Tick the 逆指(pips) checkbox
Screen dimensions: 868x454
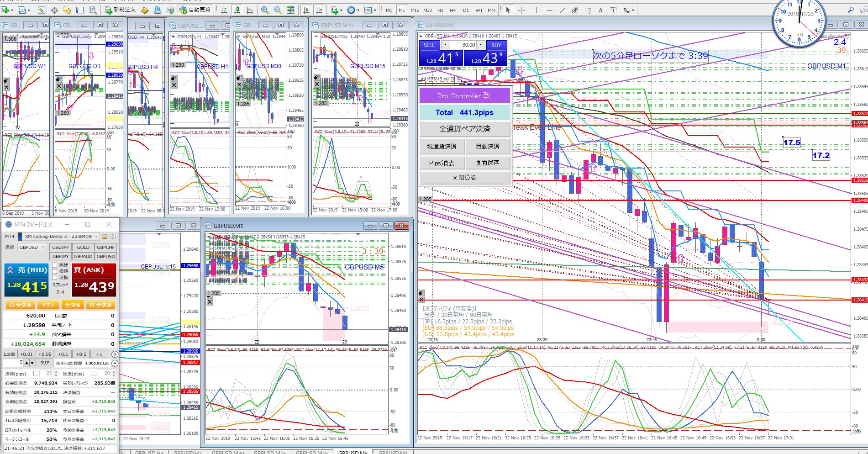pos(94,373)
